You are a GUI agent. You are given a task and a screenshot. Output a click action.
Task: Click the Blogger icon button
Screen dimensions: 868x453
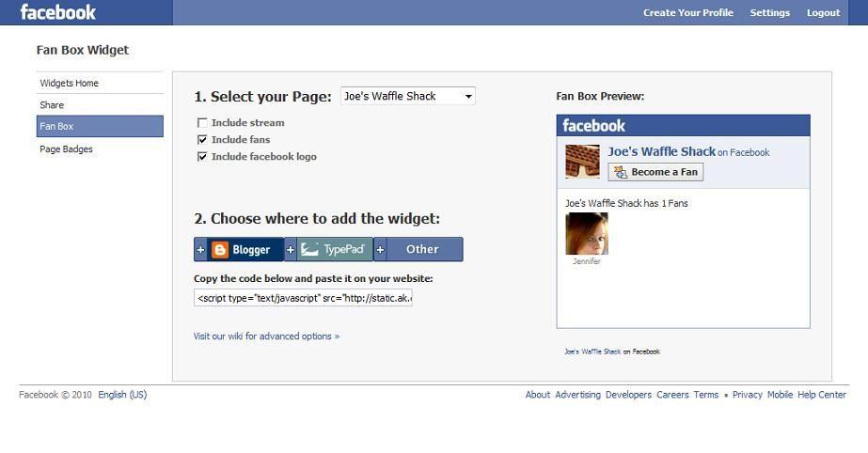(220, 250)
